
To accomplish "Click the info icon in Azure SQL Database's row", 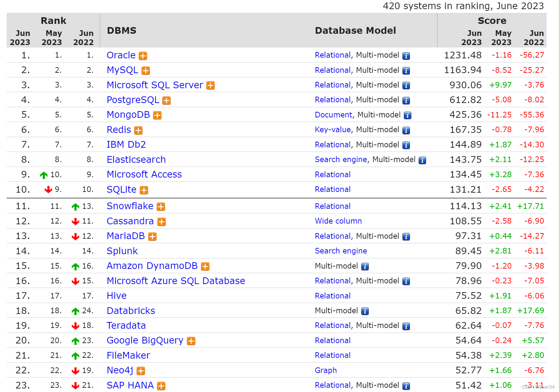I will pos(406,281).
